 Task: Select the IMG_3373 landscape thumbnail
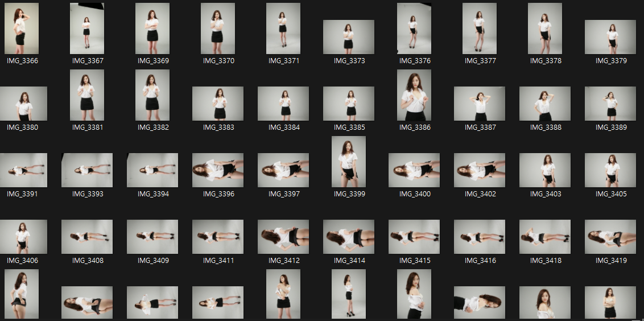(x=349, y=37)
